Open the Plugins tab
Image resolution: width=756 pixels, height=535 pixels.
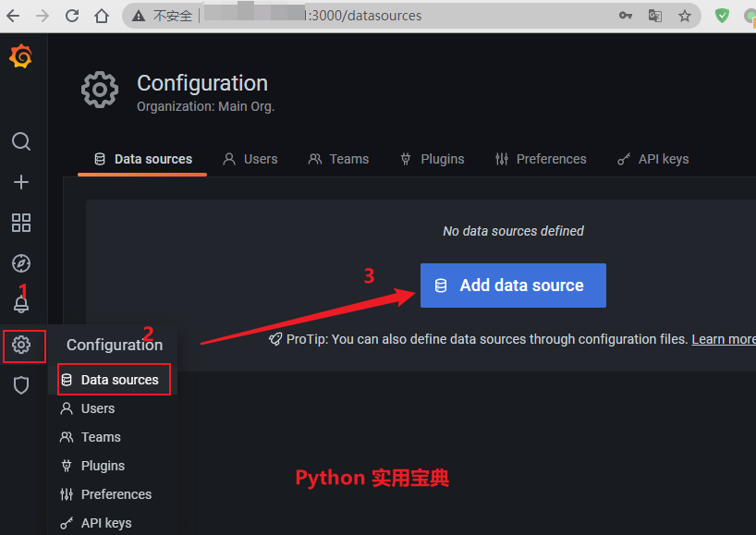432,159
